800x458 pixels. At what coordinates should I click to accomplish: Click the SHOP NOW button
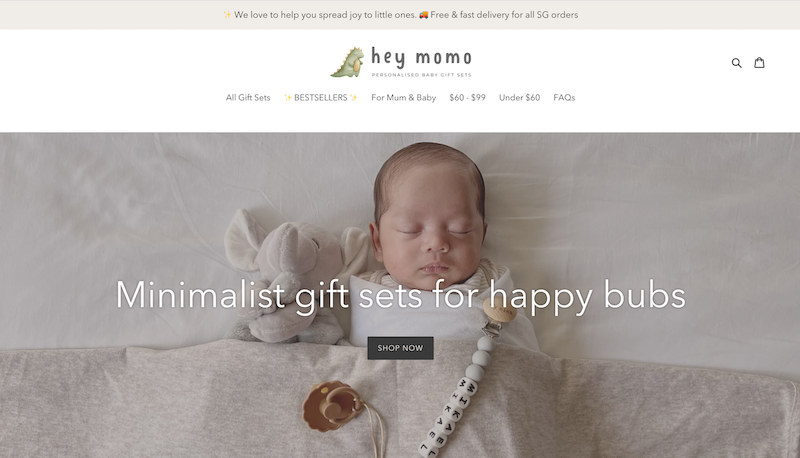pos(401,348)
